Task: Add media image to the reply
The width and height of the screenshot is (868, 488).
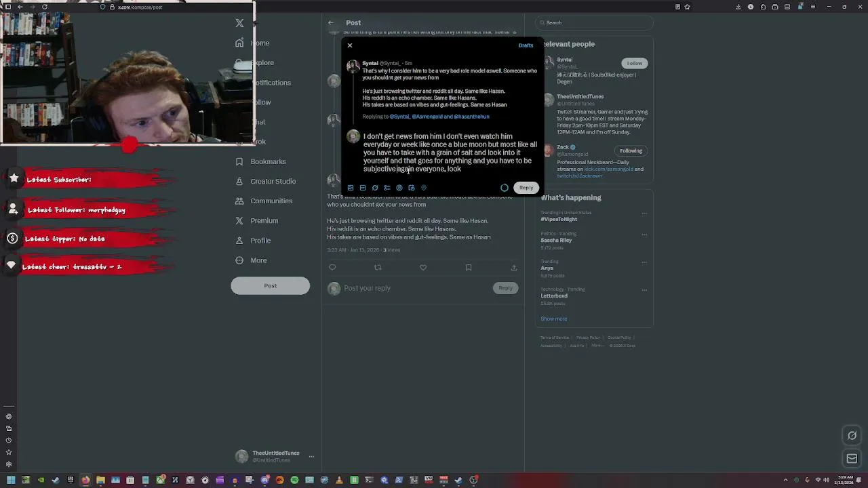Action: tap(351, 188)
